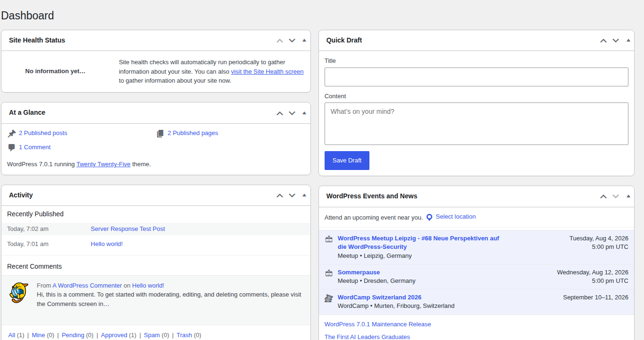Move Activity panel up
The width and height of the screenshot is (644, 340).
point(280,195)
